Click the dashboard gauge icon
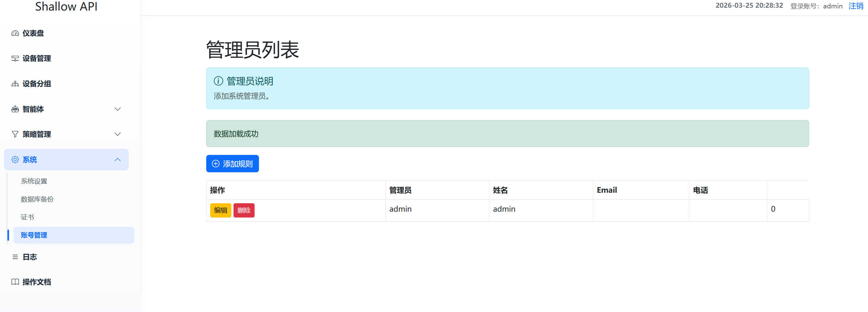Screen dimensions: 868x312 (x=15, y=33)
